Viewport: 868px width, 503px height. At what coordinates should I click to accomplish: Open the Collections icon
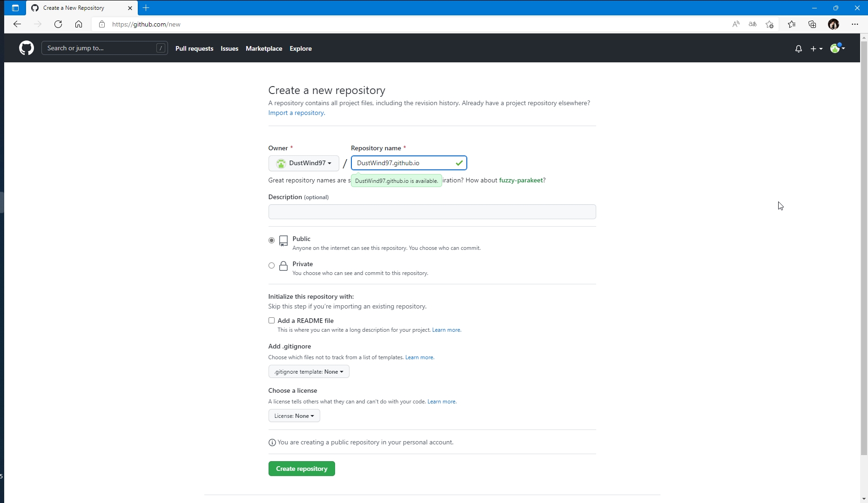(x=812, y=24)
